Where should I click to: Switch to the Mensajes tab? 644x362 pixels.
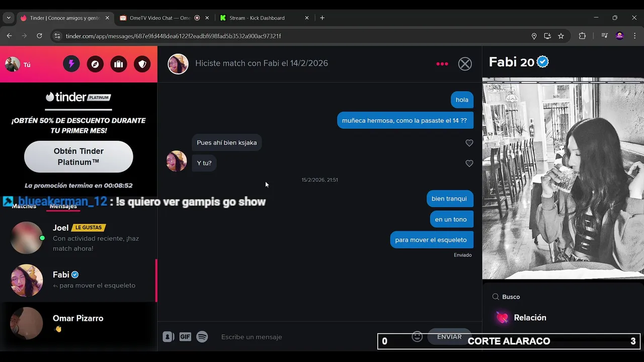pyautogui.click(x=63, y=206)
